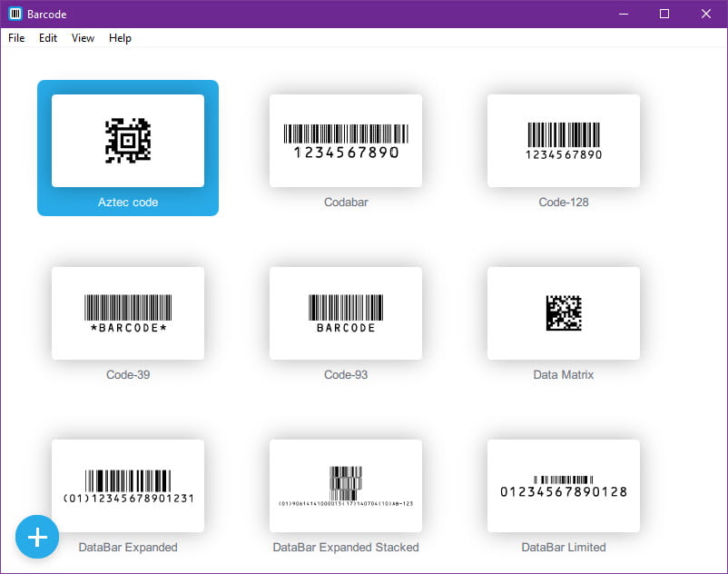Click the 'Code-93' label

tap(346, 374)
